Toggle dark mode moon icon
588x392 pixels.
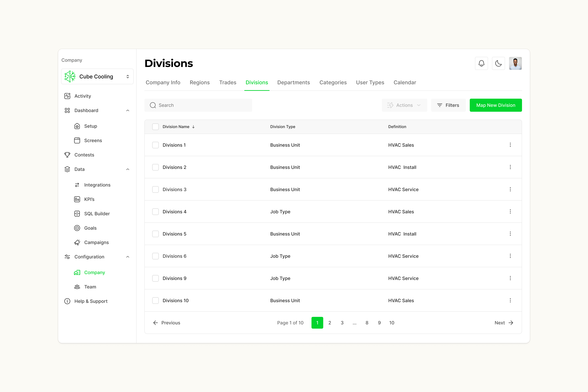(x=498, y=63)
